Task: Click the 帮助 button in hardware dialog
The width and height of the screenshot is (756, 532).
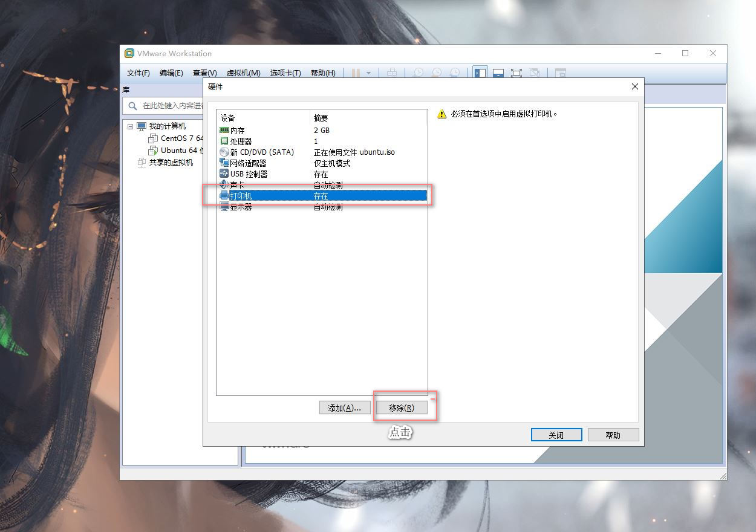Action: pos(613,435)
